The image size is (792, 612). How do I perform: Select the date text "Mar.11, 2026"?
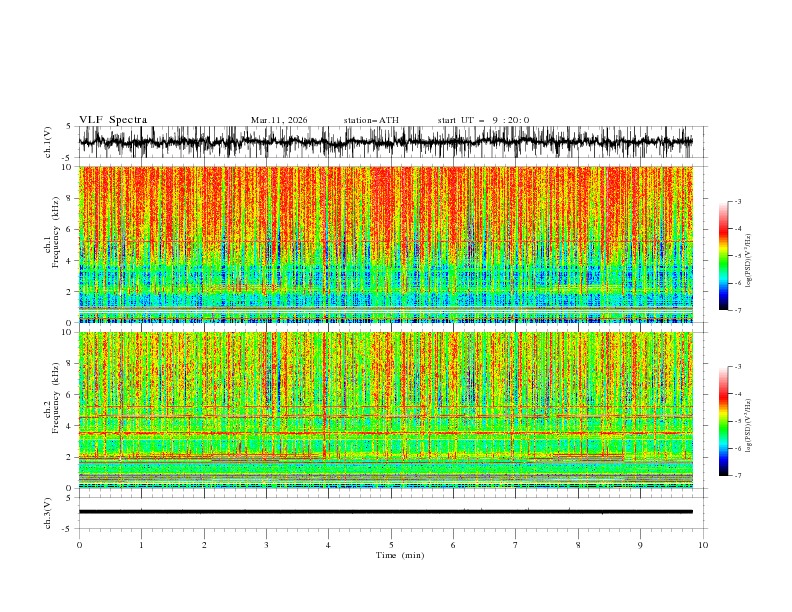279,120
